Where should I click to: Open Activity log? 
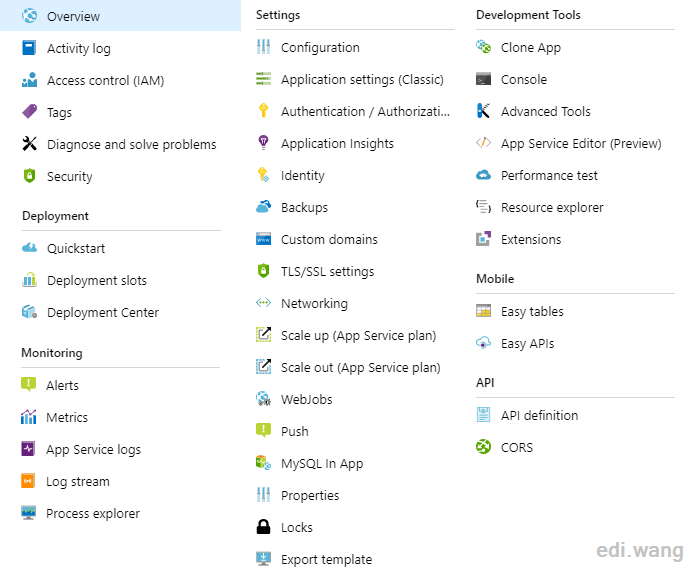tap(79, 48)
